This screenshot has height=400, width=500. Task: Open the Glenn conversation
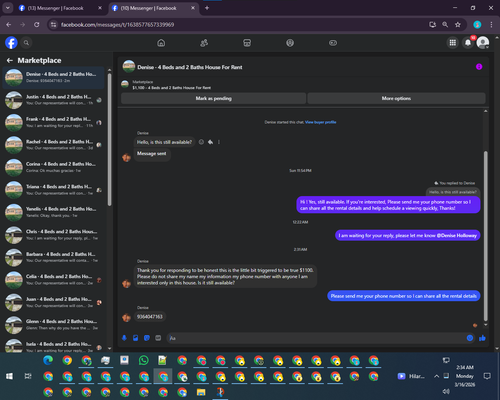coord(54,325)
